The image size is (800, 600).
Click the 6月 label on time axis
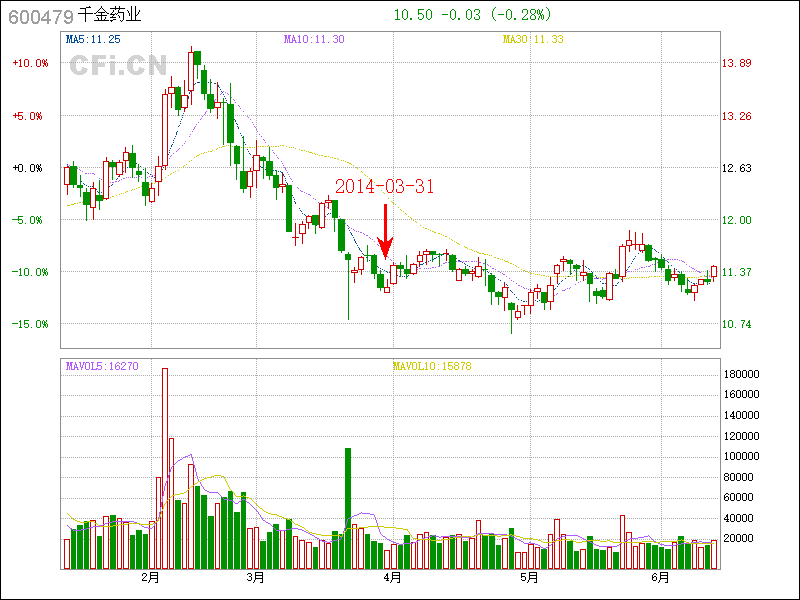tap(660, 578)
